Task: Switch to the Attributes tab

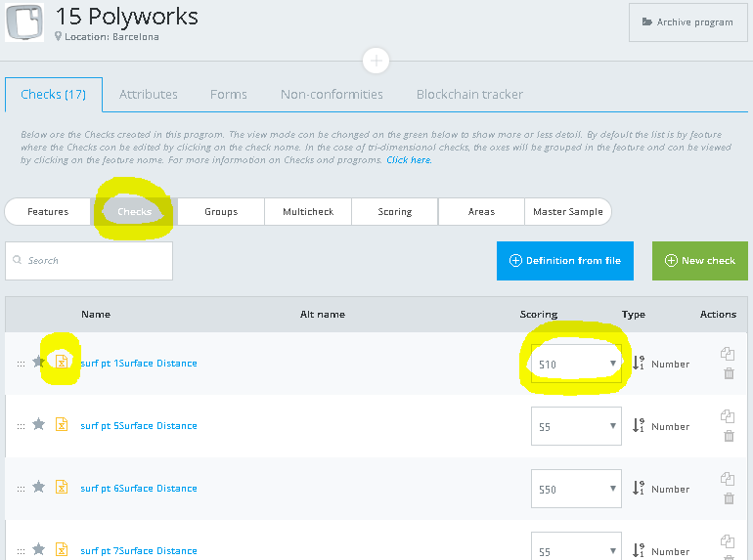Action: click(149, 95)
